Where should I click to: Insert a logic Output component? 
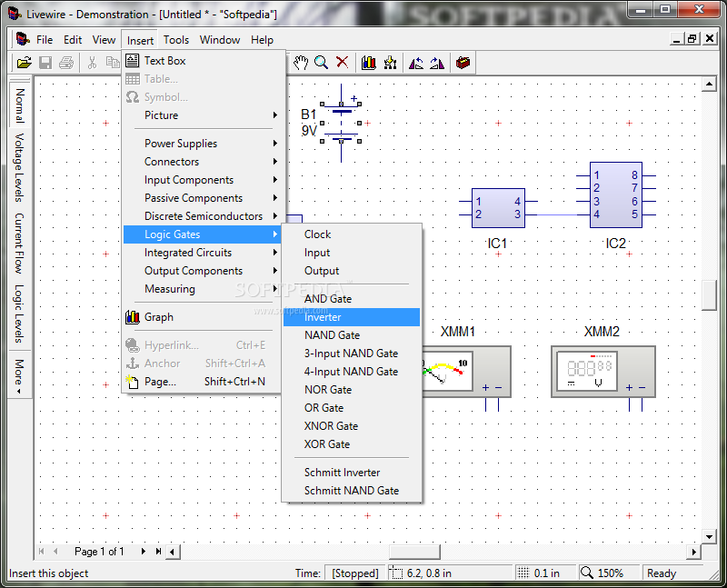click(352, 270)
